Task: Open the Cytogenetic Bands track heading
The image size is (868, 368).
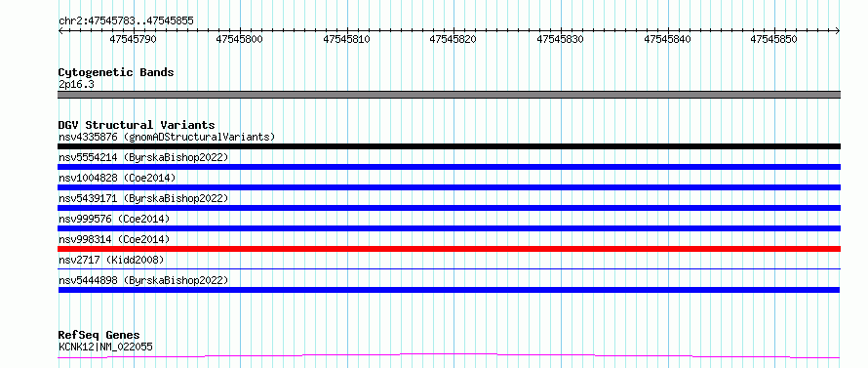Action: point(116,72)
